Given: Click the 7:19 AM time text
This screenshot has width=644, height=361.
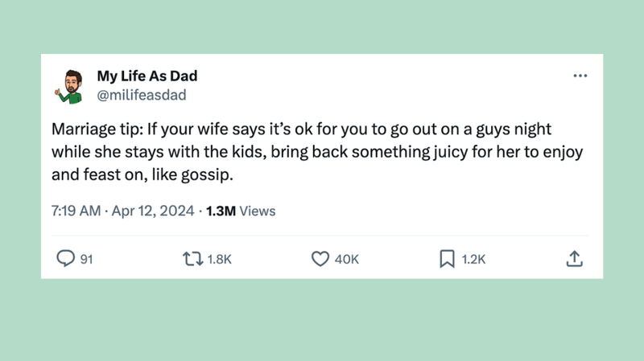Looking at the screenshot, I should 76,211.
